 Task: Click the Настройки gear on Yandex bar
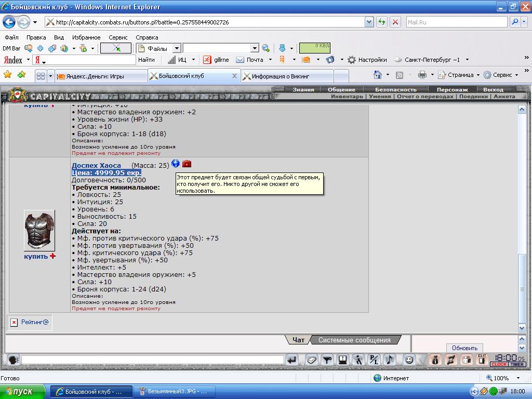pos(352,60)
